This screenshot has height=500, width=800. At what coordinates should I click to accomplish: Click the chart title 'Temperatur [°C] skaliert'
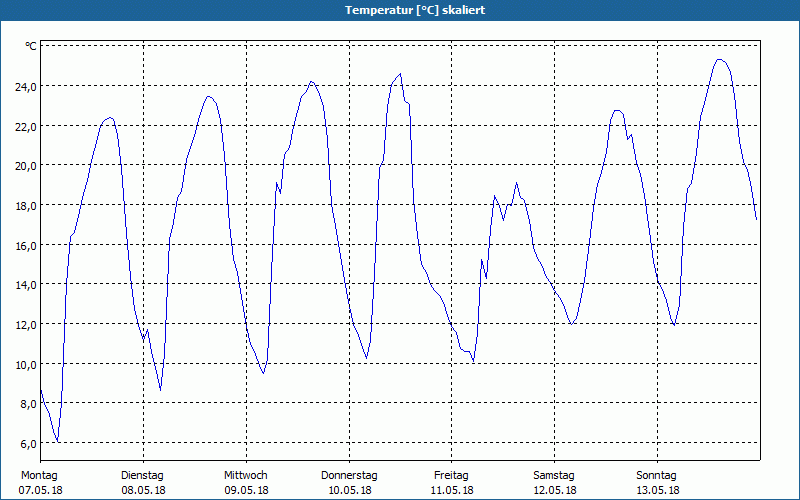(x=415, y=10)
